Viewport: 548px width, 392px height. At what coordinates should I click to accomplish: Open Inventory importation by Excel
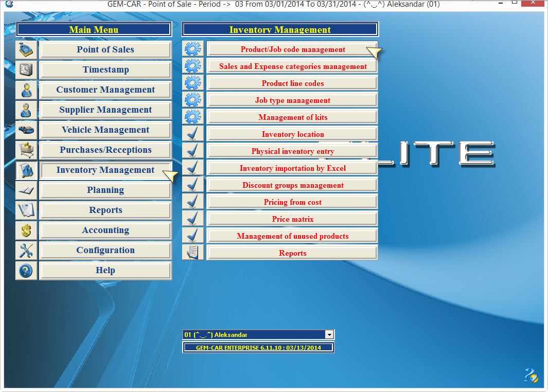pos(292,168)
